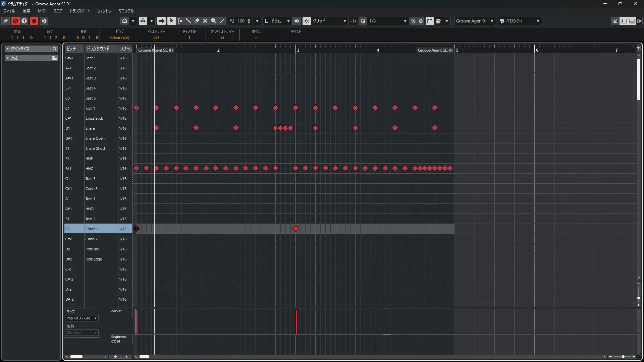Image resolution: width=644 pixels, height=362 pixels.
Task: Toggle the Snap on/off button
Action: tap(307, 21)
